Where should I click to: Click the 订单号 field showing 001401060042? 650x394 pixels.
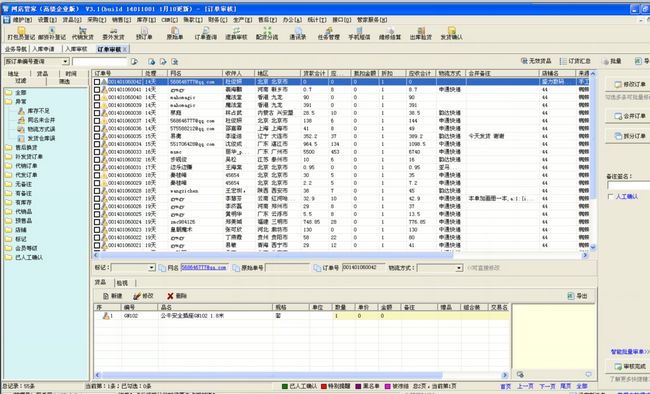tap(363, 268)
